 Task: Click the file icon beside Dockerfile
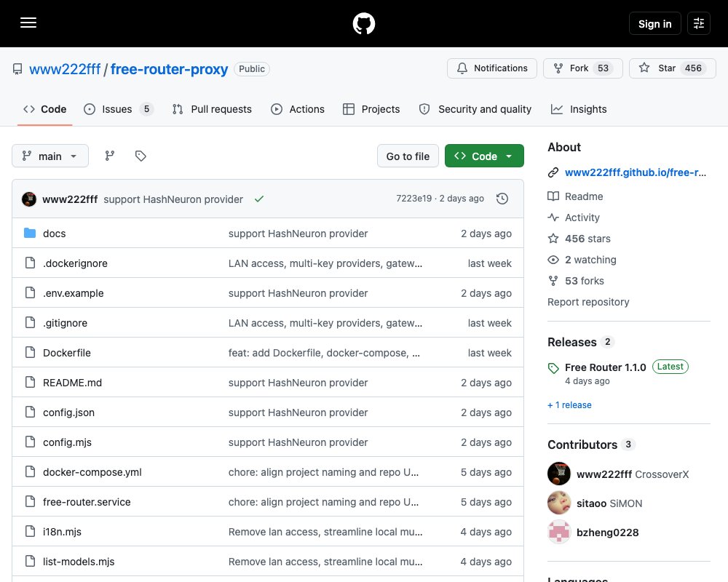[x=30, y=352]
